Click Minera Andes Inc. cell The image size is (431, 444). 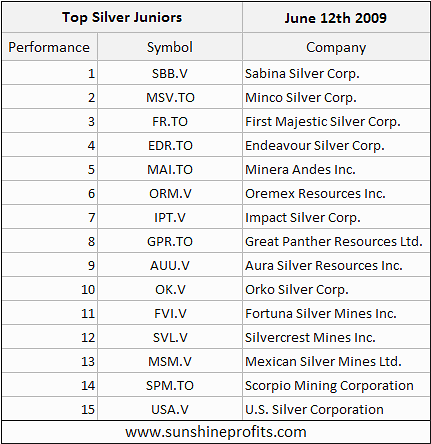coord(336,169)
